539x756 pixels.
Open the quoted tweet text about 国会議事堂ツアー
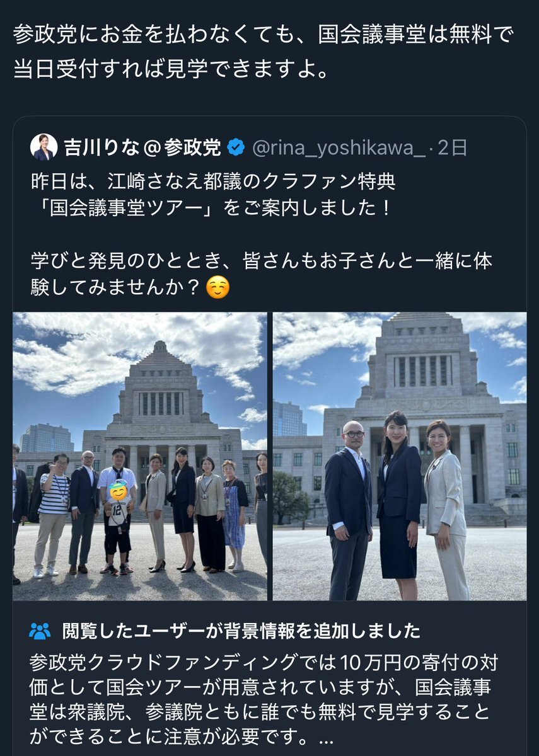click(214, 194)
